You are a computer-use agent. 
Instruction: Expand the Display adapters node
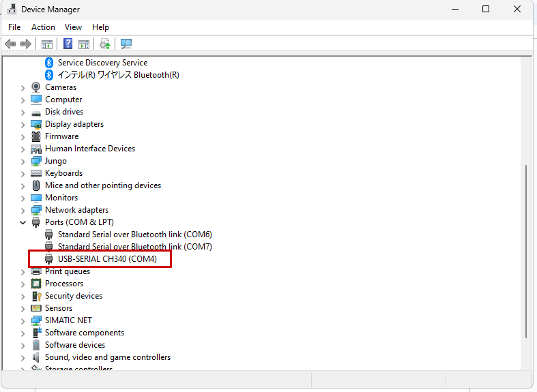coord(23,124)
